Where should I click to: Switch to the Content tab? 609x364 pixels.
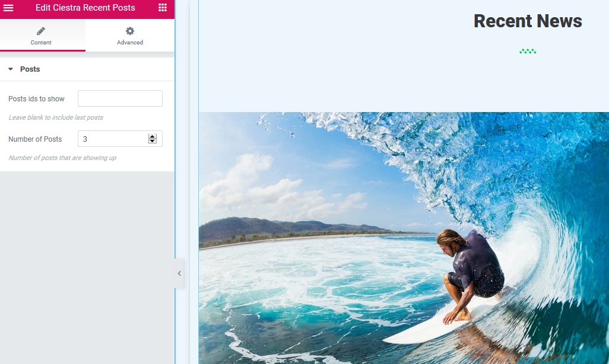click(42, 36)
